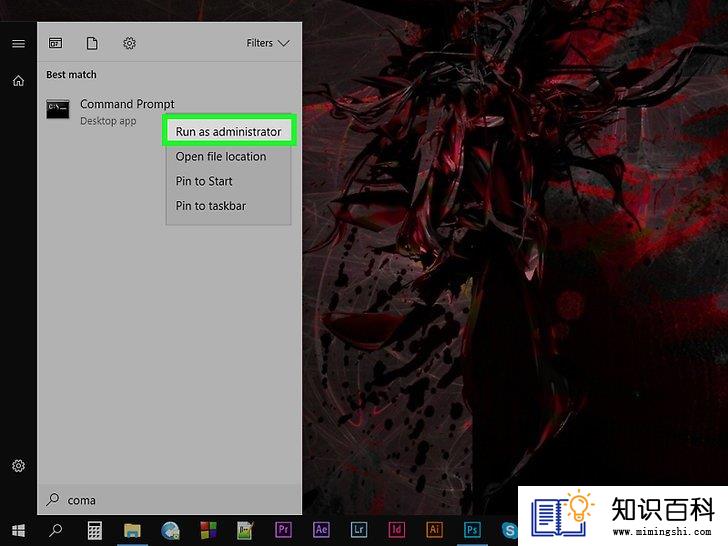Click the 'Desktop app' subtitle text

pyautogui.click(x=108, y=121)
